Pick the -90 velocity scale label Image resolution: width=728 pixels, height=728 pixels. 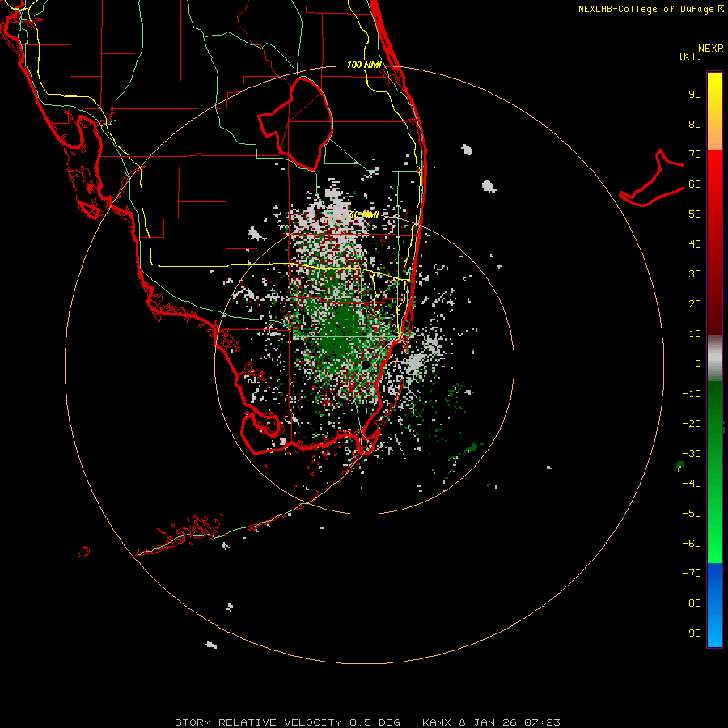click(692, 633)
